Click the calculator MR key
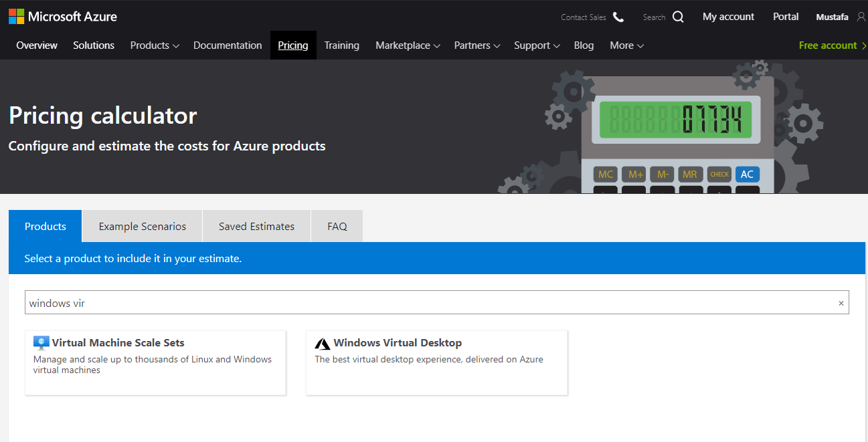 pos(690,175)
